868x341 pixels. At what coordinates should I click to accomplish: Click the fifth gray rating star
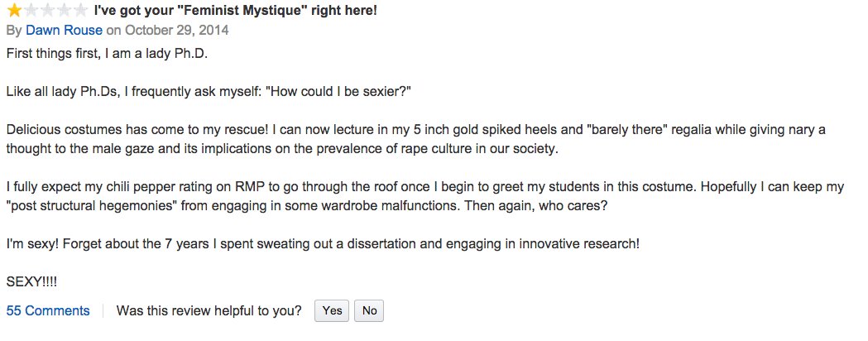point(80,10)
